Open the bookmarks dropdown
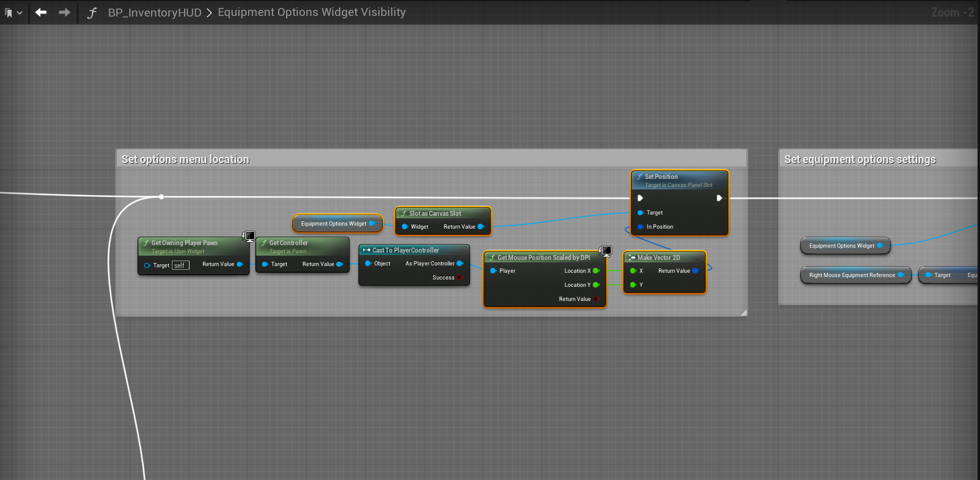 click(x=14, y=12)
